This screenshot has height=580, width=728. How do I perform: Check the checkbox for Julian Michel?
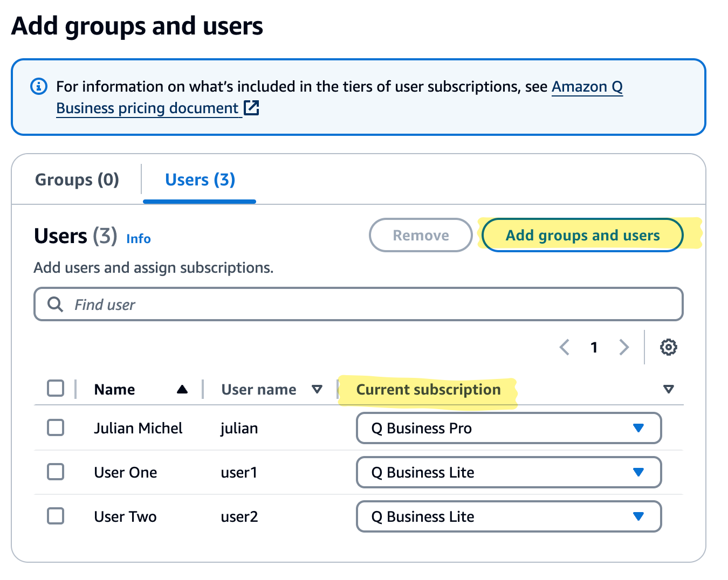click(x=56, y=427)
